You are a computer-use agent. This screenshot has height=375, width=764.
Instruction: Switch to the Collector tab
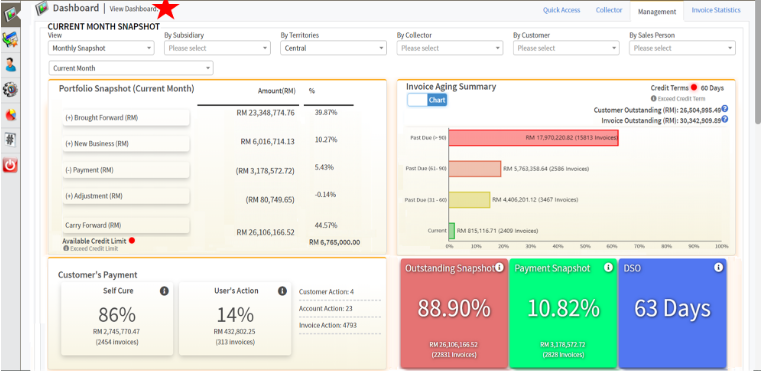pos(609,10)
